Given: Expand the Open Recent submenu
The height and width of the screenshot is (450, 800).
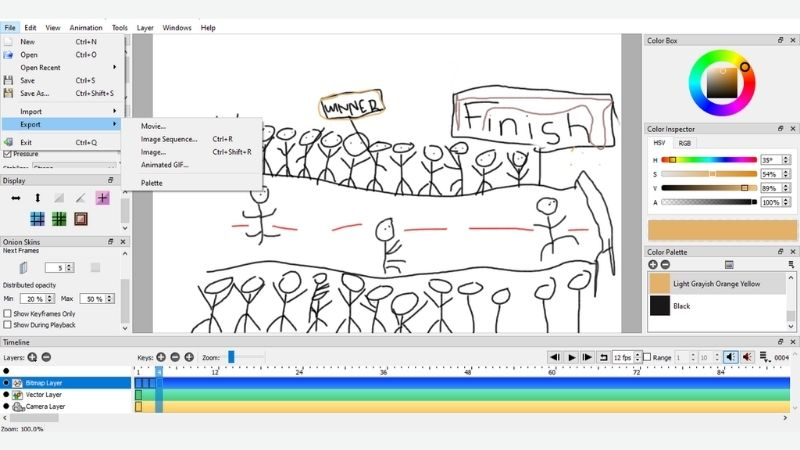Looking at the screenshot, I should [x=62, y=67].
